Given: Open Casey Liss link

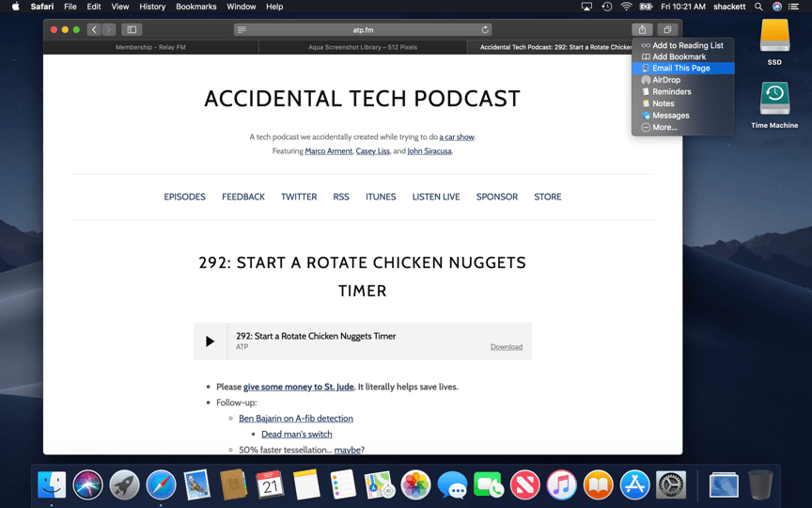Looking at the screenshot, I should (373, 151).
